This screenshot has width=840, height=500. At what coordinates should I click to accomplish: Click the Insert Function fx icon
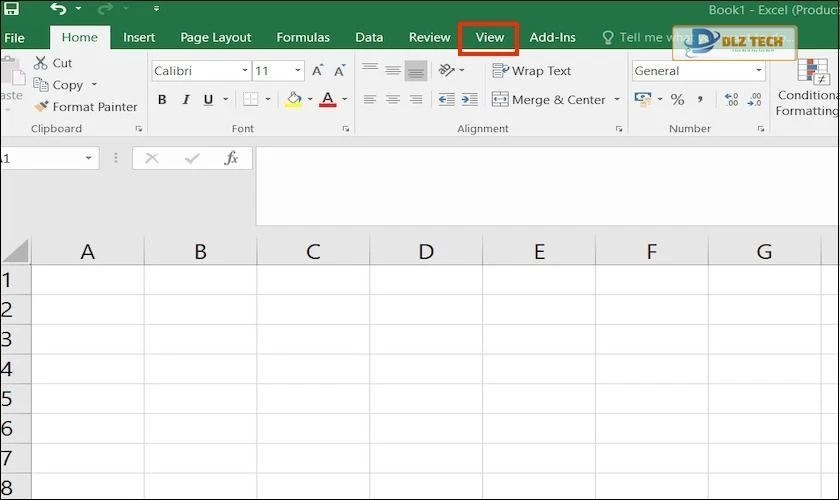pos(231,158)
